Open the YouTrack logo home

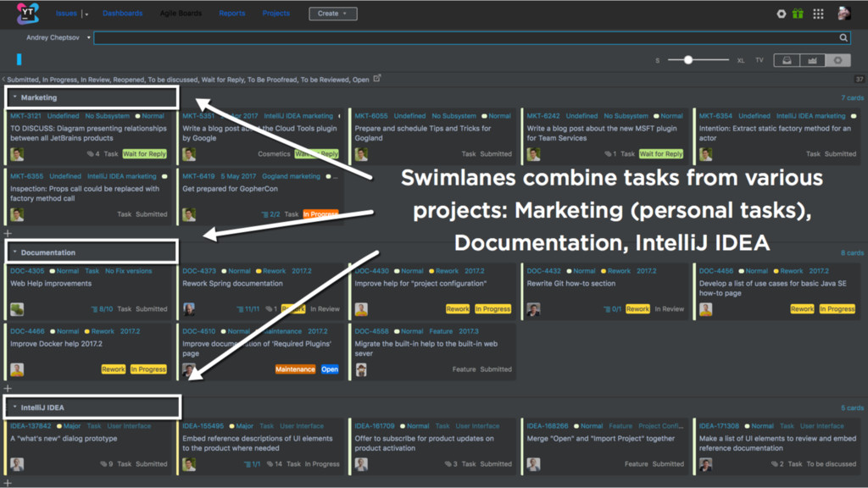click(x=28, y=14)
